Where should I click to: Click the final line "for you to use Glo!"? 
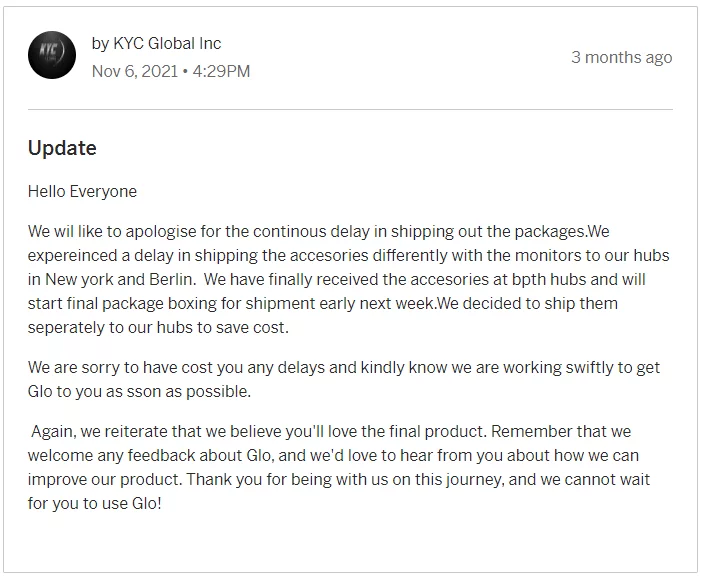(x=94, y=503)
